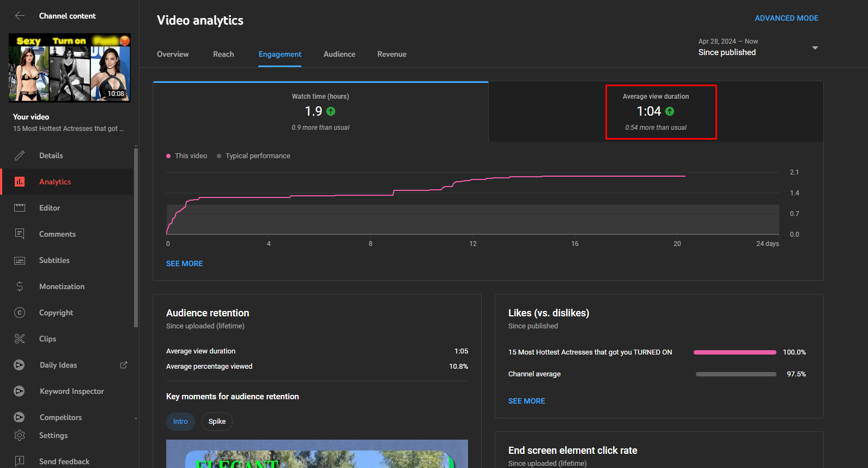868x468 pixels.
Task: Open the Monetization menu label
Action: tap(62, 286)
